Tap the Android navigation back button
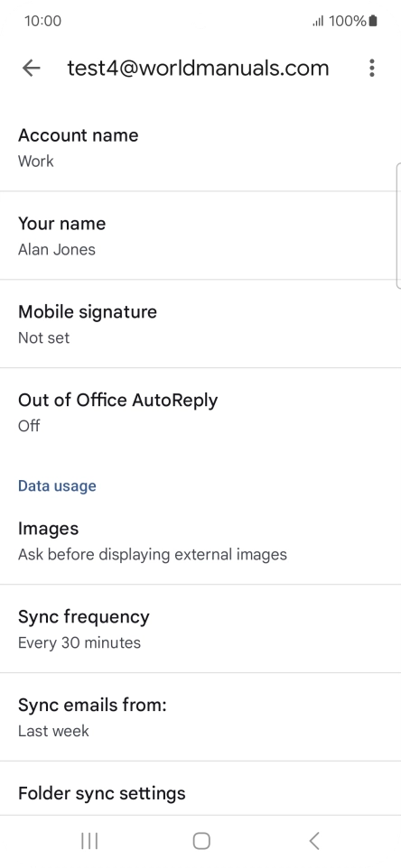Viewport: 401px width, 868px height. point(314,841)
